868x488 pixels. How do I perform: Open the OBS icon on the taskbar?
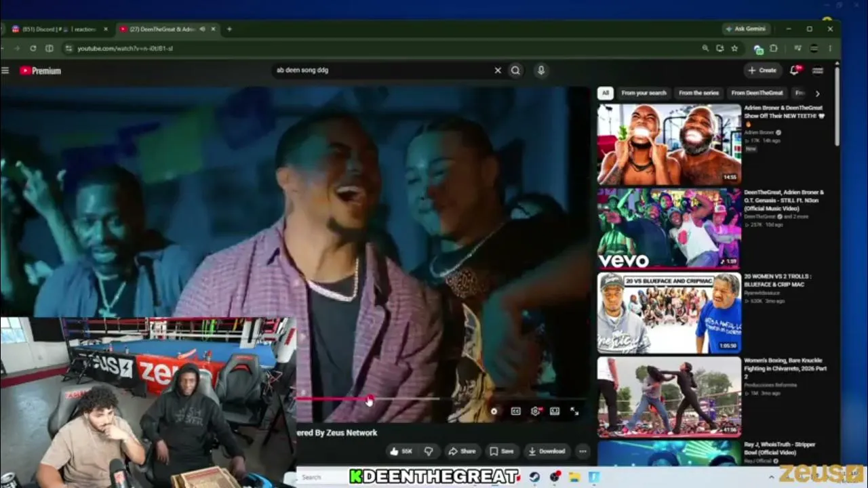tap(555, 477)
